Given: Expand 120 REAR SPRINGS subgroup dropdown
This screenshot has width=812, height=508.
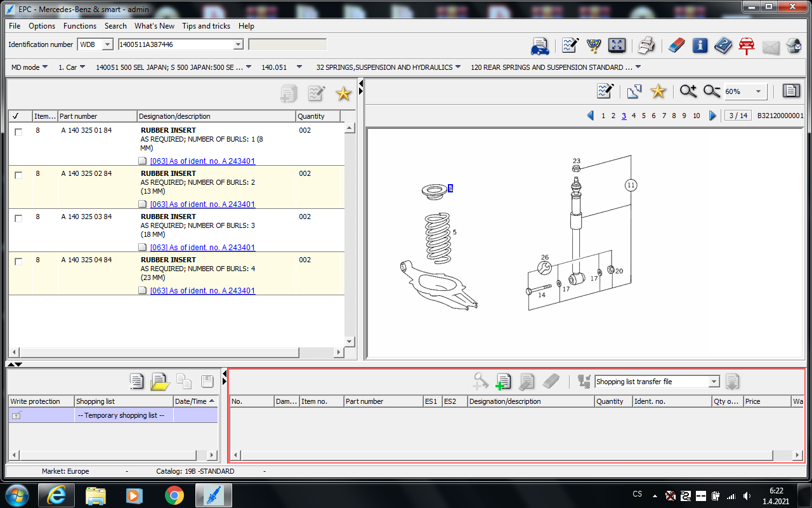Looking at the screenshot, I should (638, 67).
